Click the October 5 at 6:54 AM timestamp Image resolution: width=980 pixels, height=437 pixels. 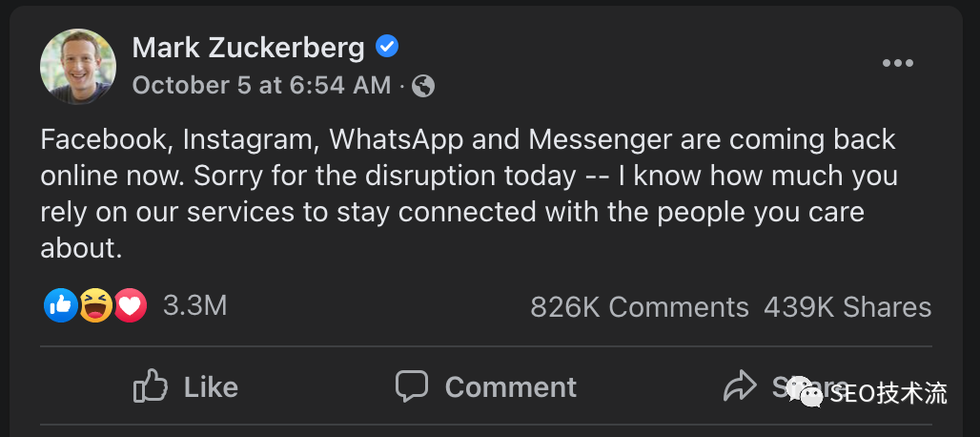[x=261, y=86]
